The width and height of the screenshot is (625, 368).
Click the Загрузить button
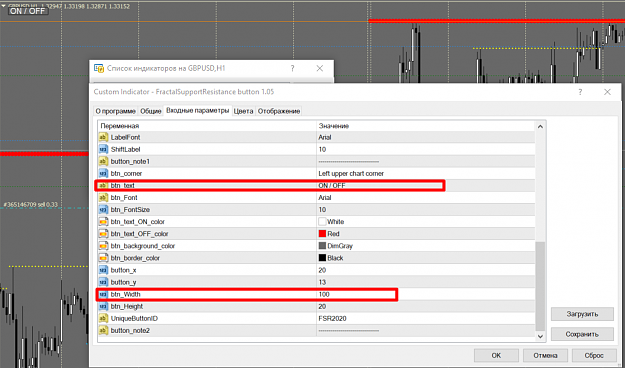click(582, 314)
